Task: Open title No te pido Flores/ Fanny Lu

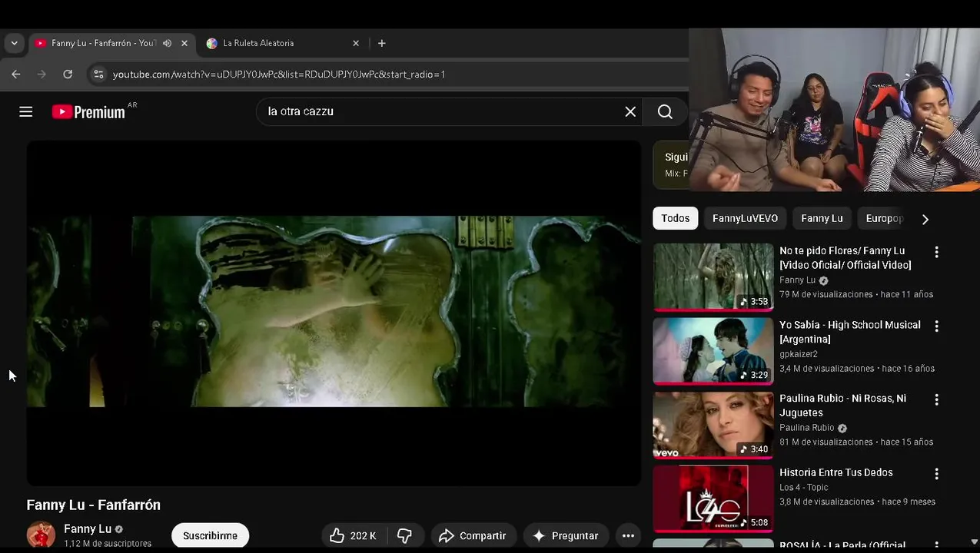Action: click(x=845, y=258)
